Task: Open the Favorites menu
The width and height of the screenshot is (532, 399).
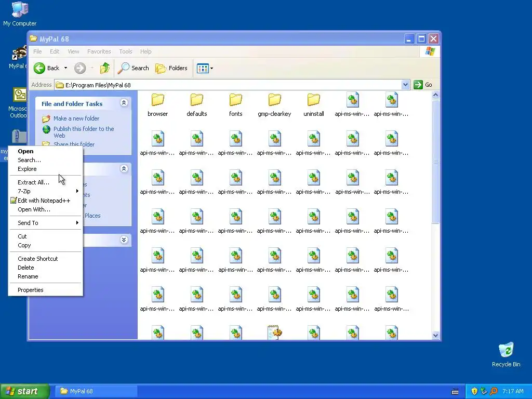Action: 99,51
